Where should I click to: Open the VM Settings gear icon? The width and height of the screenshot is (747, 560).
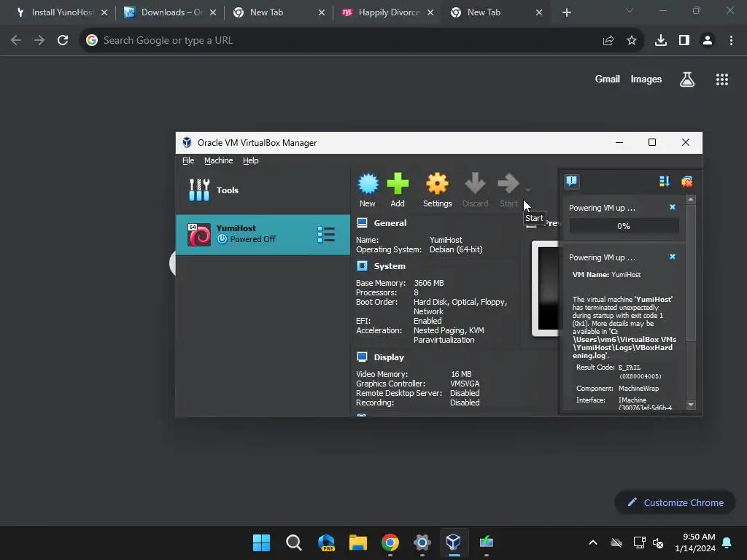[438, 190]
